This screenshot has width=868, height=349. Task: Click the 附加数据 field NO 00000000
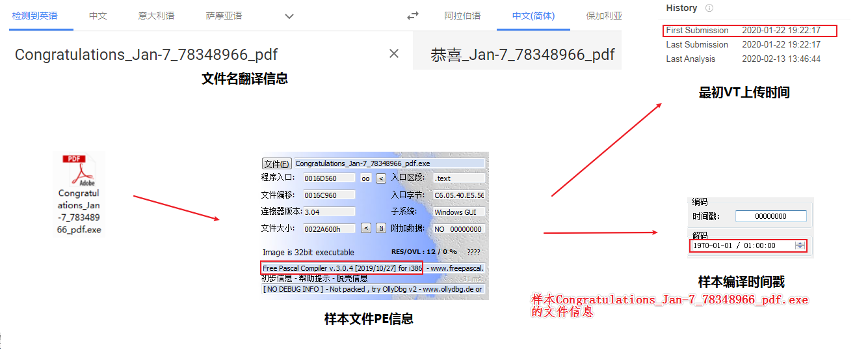[459, 229]
